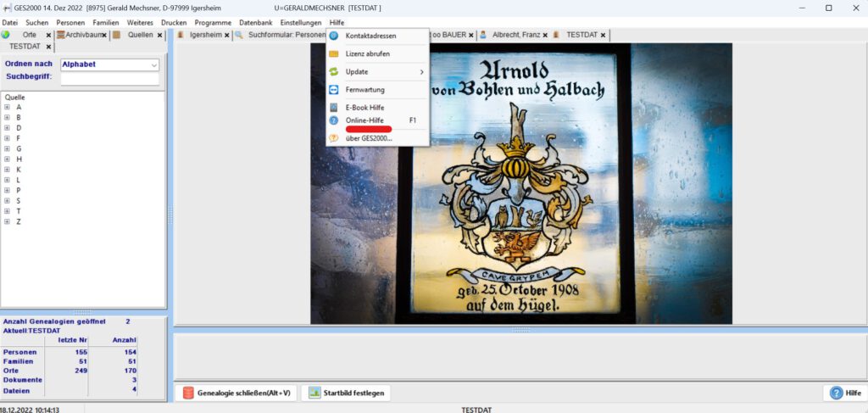Click the globe icon of the Orte tab

click(x=6, y=34)
